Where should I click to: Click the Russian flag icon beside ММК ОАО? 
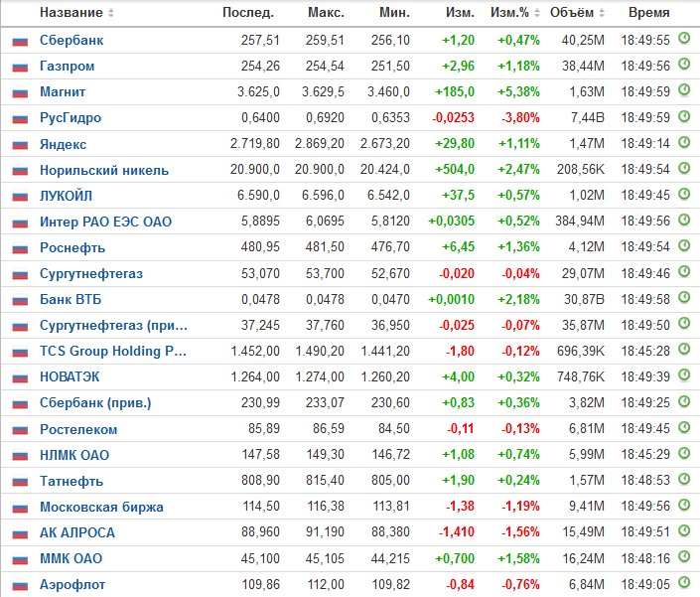pyautogui.click(x=20, y=559)
